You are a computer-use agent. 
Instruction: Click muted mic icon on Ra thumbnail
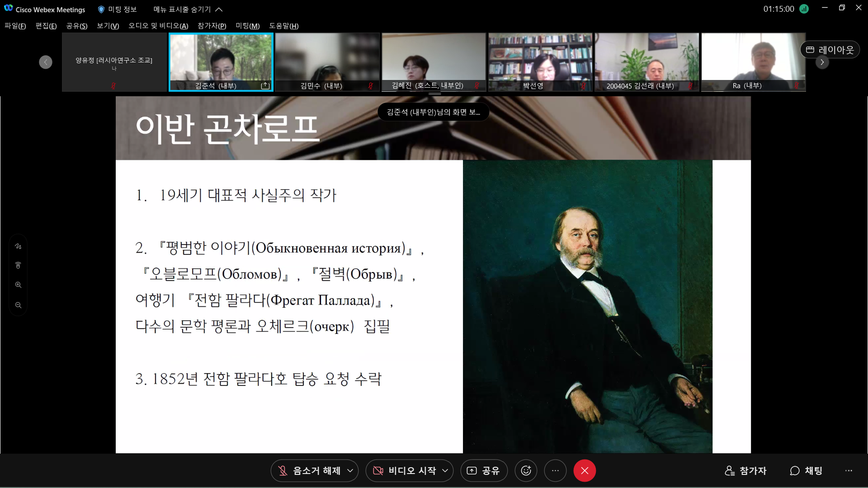[x=797, y=86]
